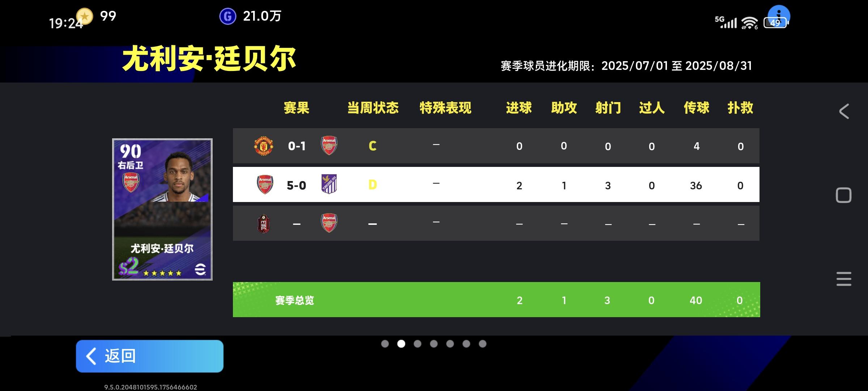
Task: Tap Arsenal crest in the 5-0 row
Action: (x=265, y=184)
